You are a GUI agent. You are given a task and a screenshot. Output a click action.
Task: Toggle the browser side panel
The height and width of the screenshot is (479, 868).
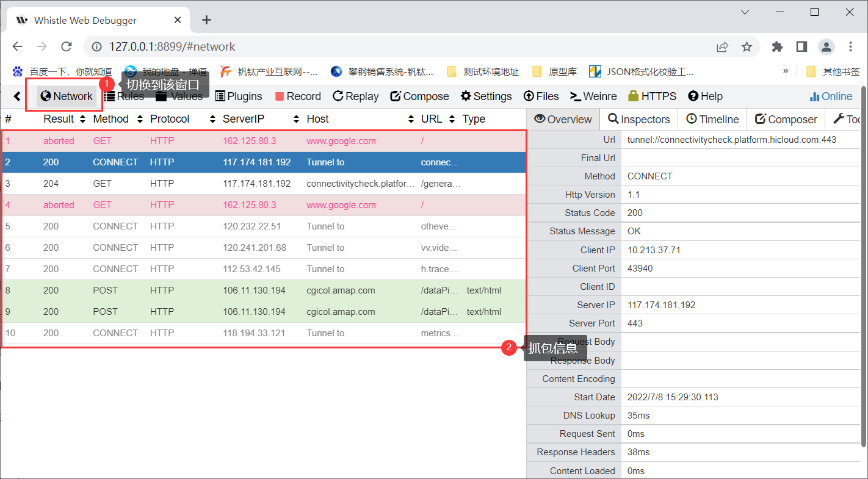coord(801,47)
